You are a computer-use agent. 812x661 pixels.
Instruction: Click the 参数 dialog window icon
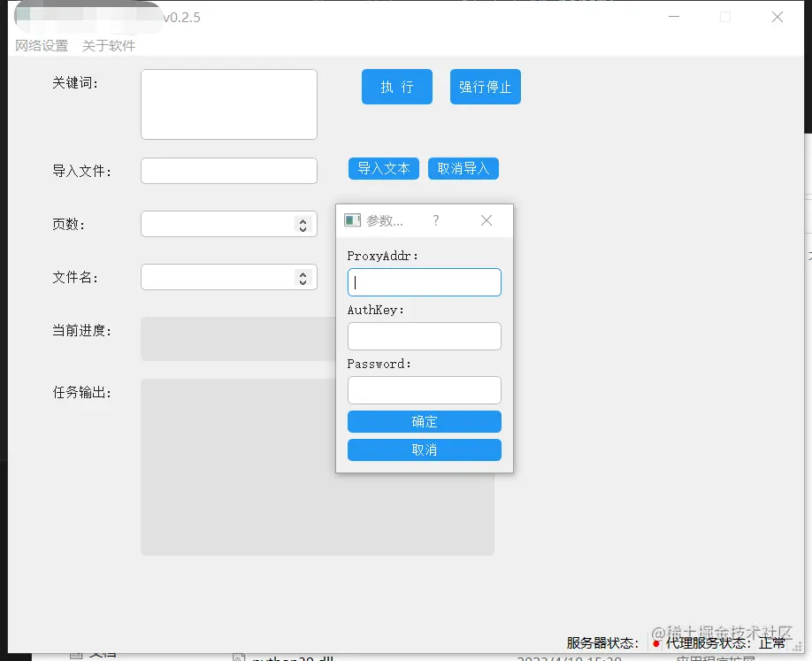click(x=352, y=220)
